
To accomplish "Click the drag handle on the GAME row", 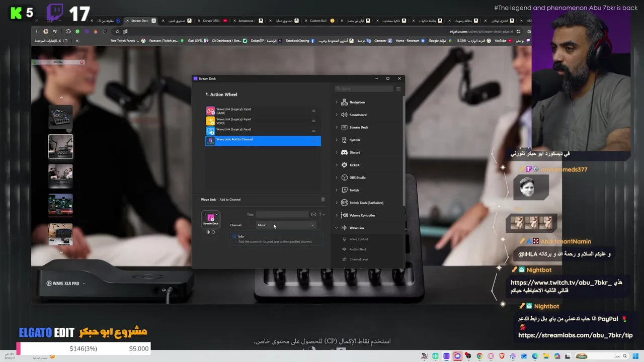I will [313, 111].
